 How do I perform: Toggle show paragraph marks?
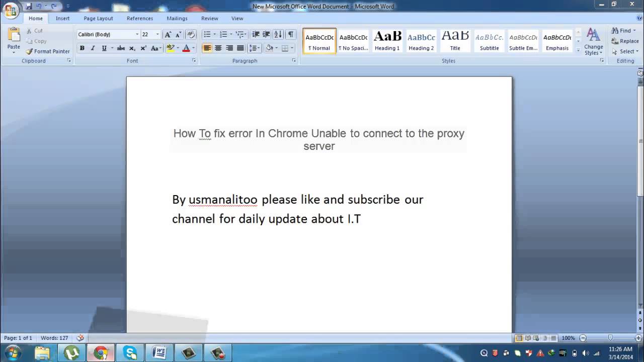click(x=291, y=34)
